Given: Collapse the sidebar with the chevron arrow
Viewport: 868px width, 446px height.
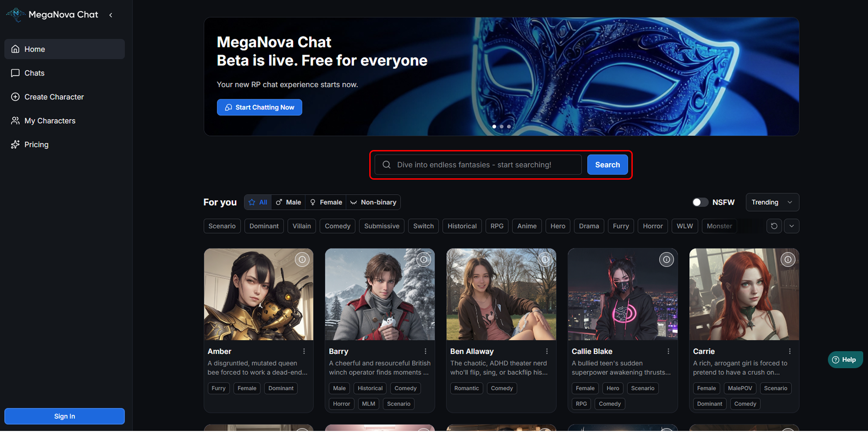Looking at the screenshot, I should pyautogui.click(x=111, y=15).
